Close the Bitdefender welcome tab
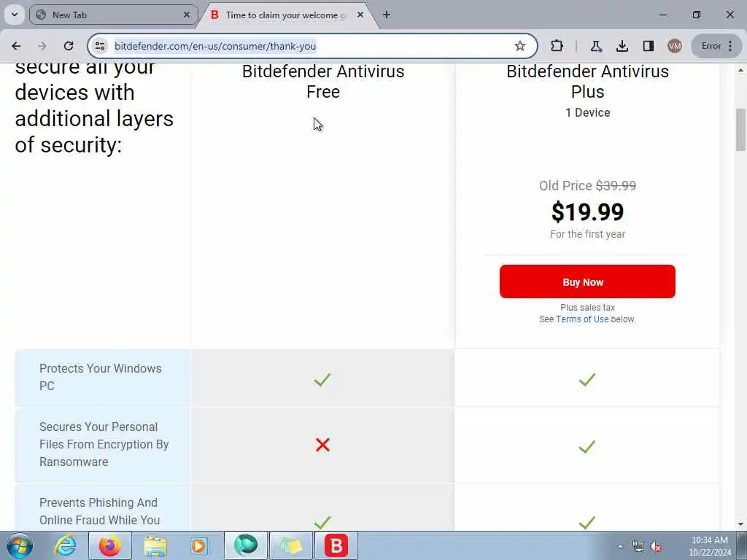747x560 pixels. point(360,15)
